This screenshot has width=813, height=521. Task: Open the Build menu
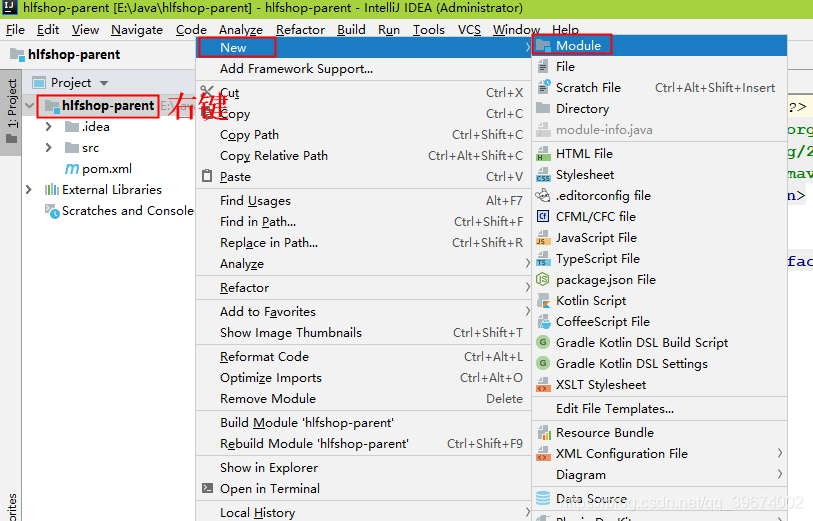(x=351, y=30)
